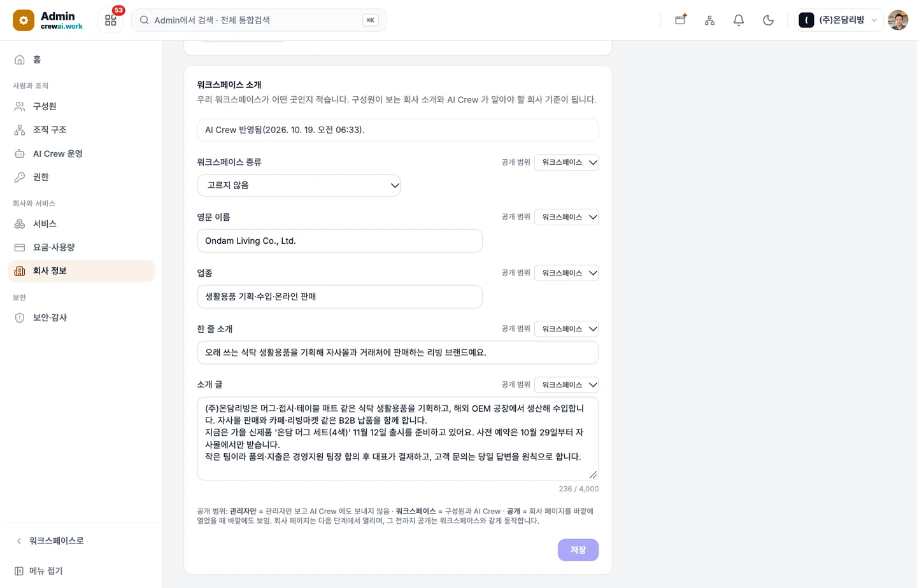Open 조직 구조 menu item
The width and height of the screenshot is (917, 588).
click(81, 130)
